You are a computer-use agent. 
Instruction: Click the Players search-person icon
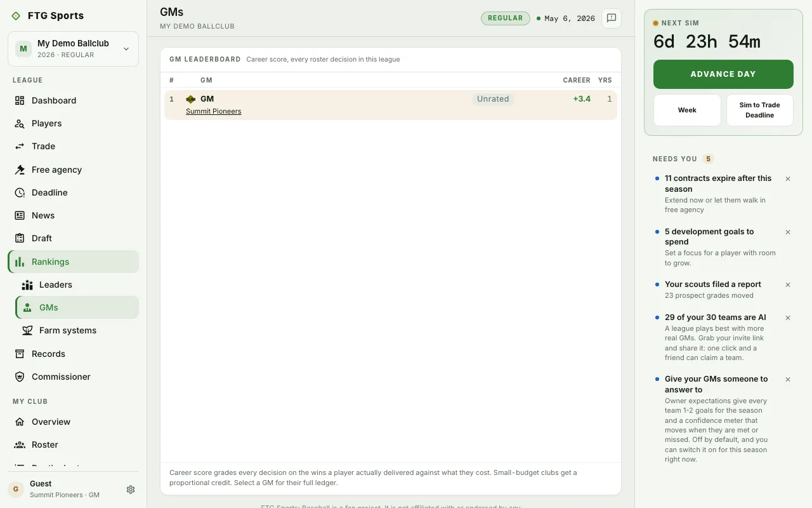click(x=20, y=123)
